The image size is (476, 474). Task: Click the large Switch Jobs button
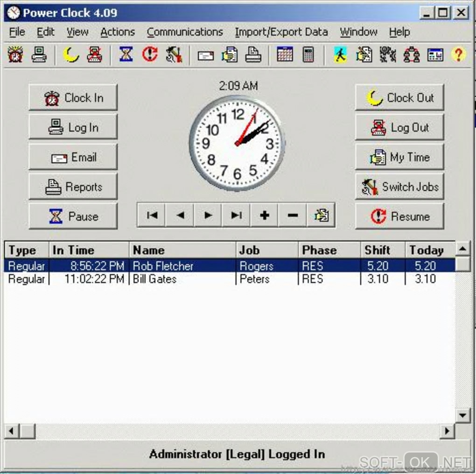pyautogui.click(x=399, y=186)
